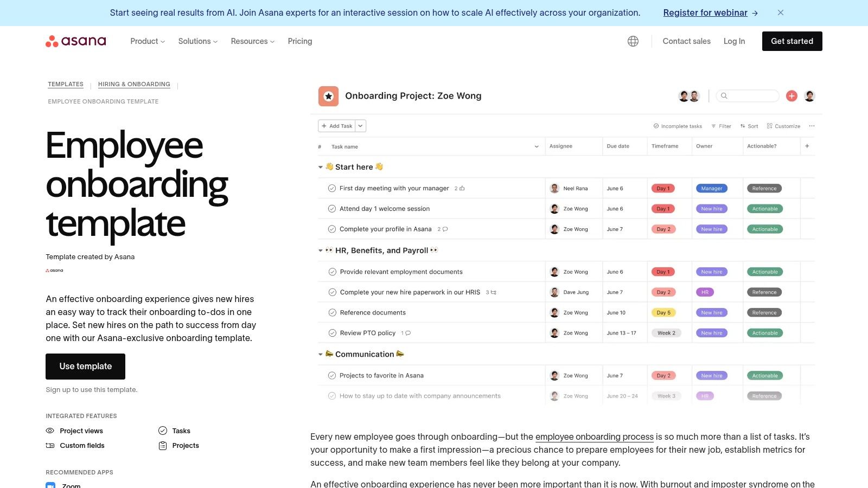This screenshot has width=868, height=488.
Task: Click the likes count on First day meeting task
Action: click(459, 189)
